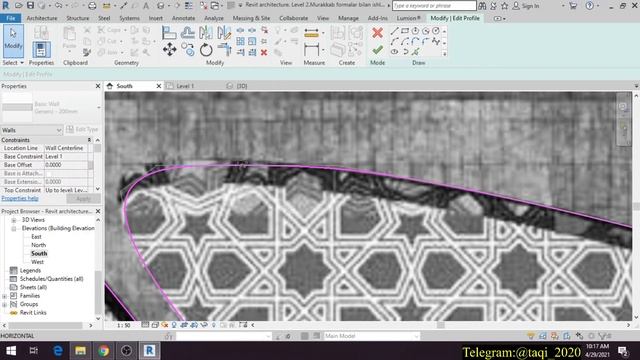Close the Project Browser panel
This screenshot has height=360, width=640.
[x=98, y=211]
